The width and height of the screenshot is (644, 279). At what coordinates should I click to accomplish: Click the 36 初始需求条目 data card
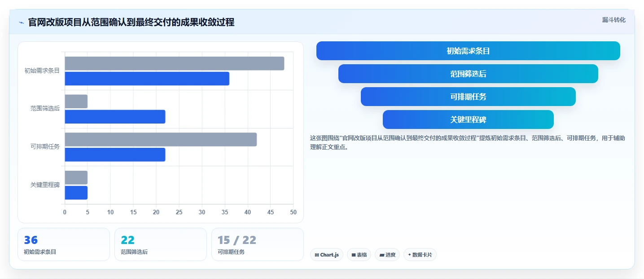tap(64, 244)
